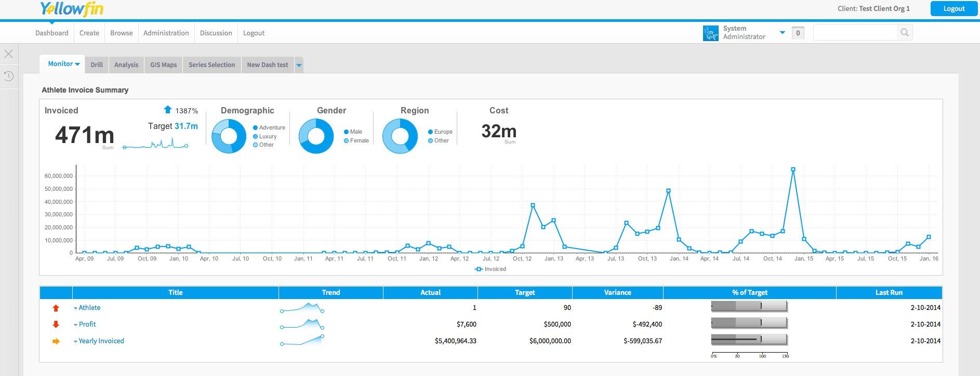This screenshot has height=376, width=980.
Task: Open the Browse menu
Action: 122,33
